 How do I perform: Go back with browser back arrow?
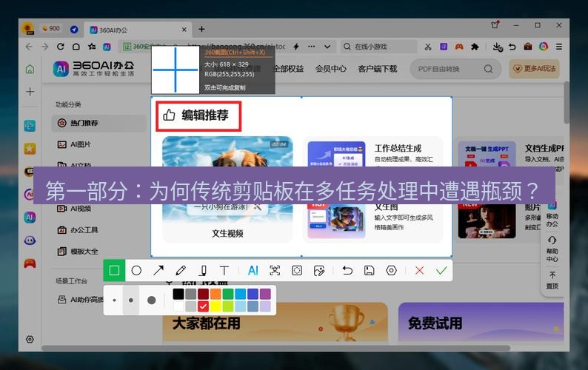(x=29, y=47)
